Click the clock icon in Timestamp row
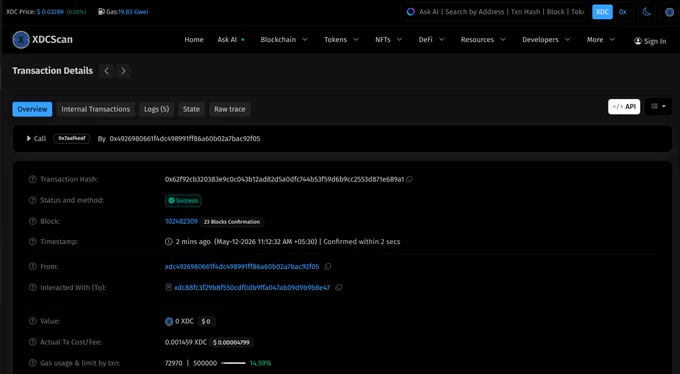This screenshot has height=374, width=680. [169, 242]
